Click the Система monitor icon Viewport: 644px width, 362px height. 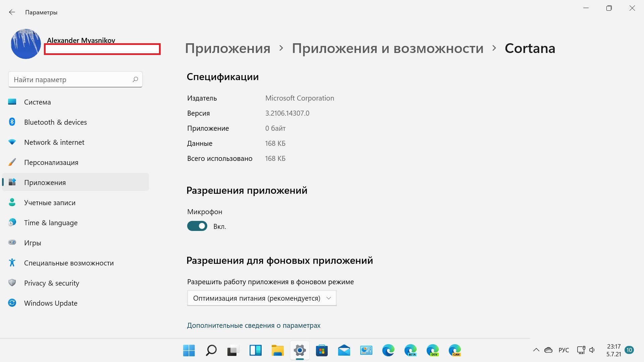point(12,102)
